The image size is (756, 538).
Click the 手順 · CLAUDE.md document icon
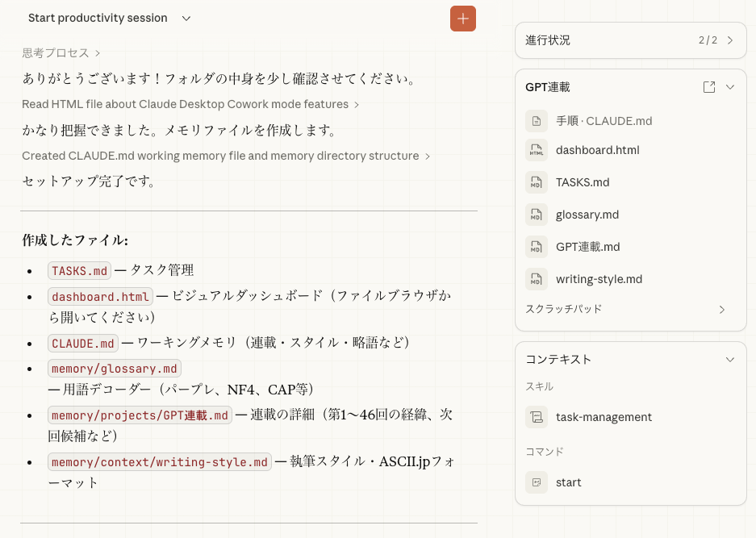[x=537, y=121]
